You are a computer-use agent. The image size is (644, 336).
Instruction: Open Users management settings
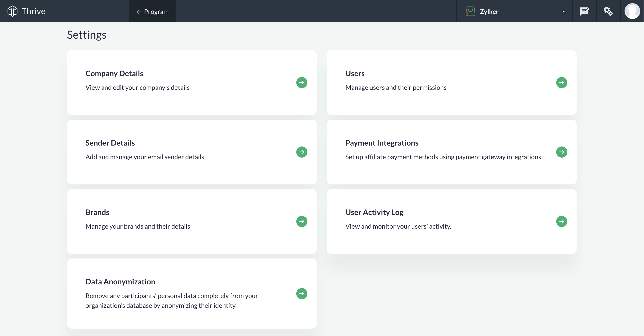[562, 83]
